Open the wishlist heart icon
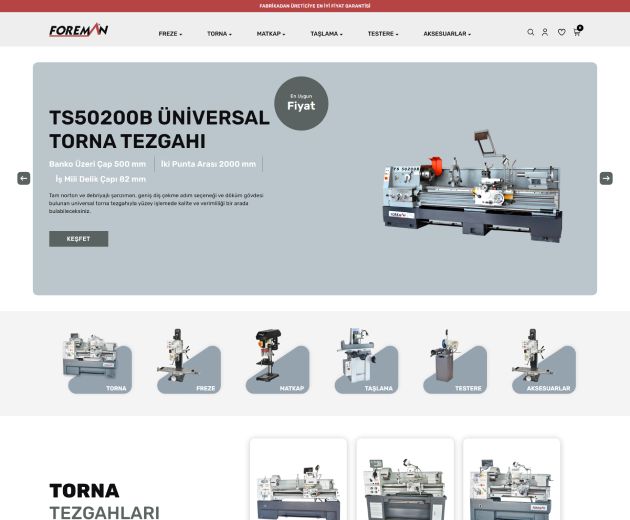The height and width of the screenshot is (520, 630). coord(561,32)
